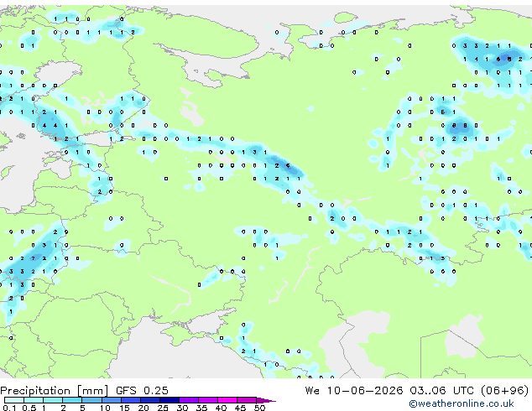Viewport: 532px width, 411px height.
Task: Click the '30' scale label under legend
Action: pyautogui.click(x=182, y=408)
